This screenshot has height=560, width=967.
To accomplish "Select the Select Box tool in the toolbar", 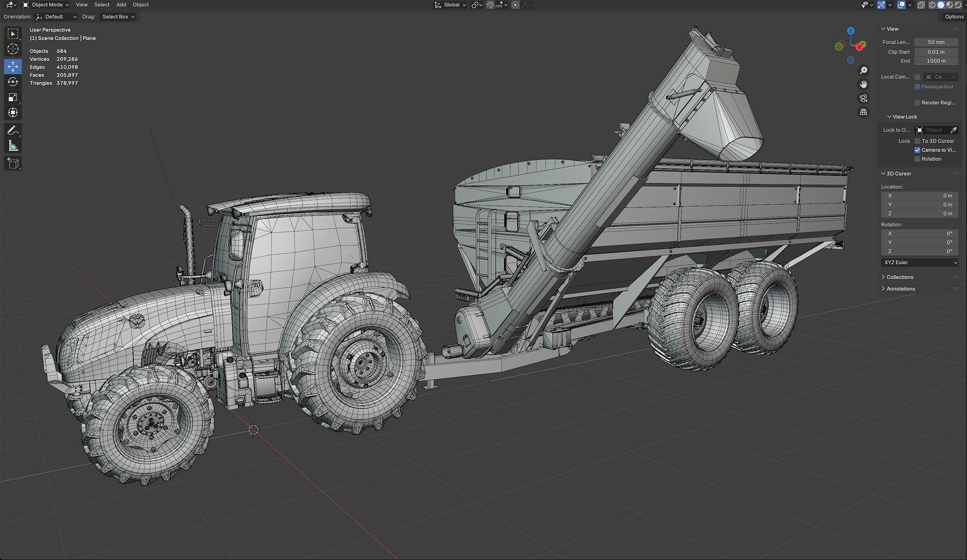I will (x=13, y=34).
